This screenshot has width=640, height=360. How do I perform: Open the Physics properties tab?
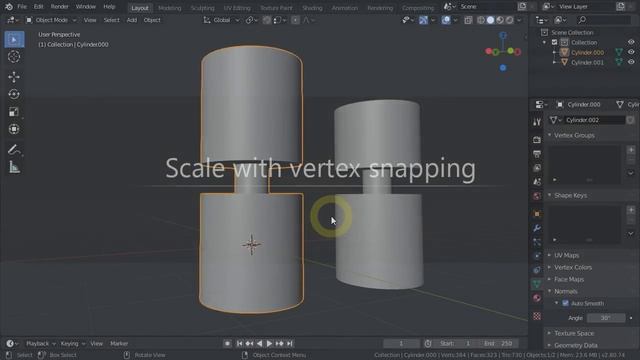coord(537,256)
